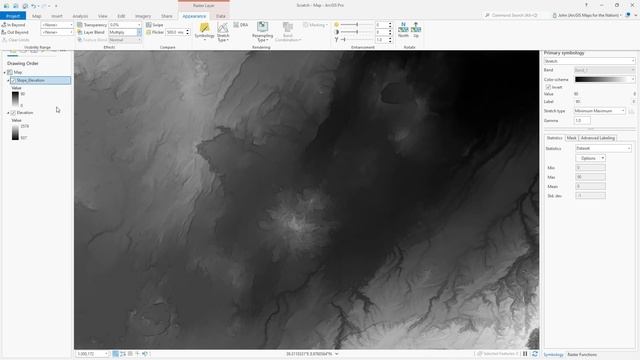Open Raster Functions pane tab at bottom

[582, 355]
